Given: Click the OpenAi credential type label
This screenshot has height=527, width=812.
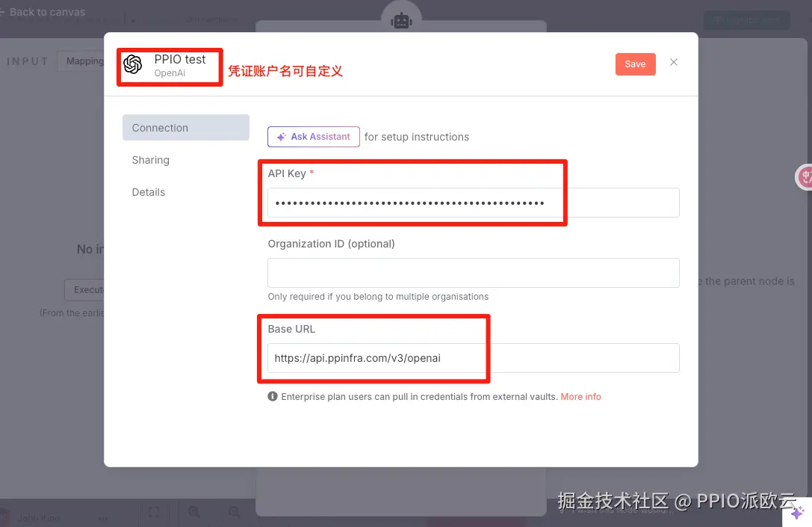Looking at the screenshot, I should [x=170, y=73].
